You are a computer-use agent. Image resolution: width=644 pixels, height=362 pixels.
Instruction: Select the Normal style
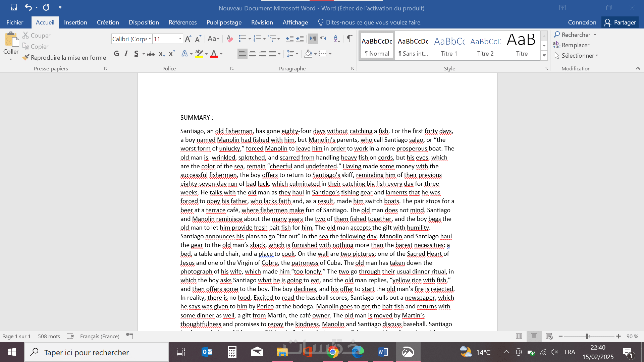377,46
